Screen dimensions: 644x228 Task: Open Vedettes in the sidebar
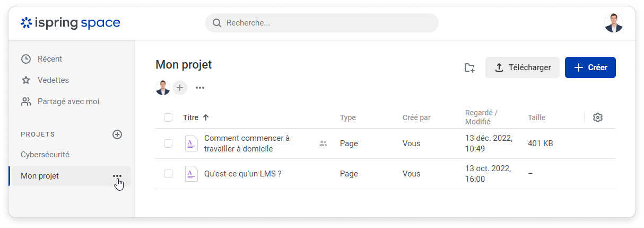53,80
